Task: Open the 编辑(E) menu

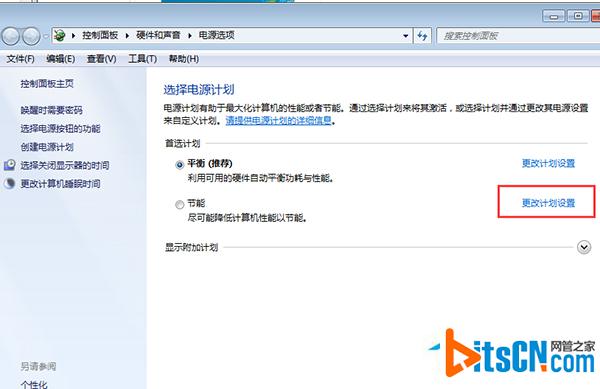Action: point(60,59)
